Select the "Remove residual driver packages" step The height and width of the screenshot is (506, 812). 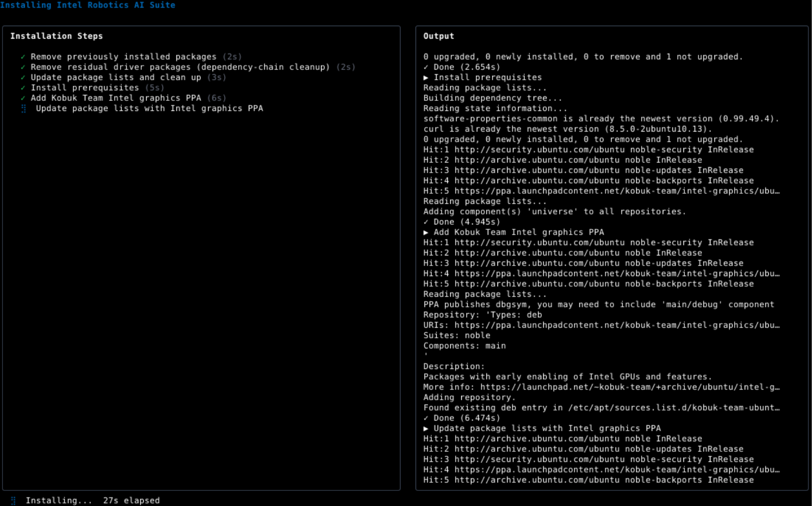[180, 67]
